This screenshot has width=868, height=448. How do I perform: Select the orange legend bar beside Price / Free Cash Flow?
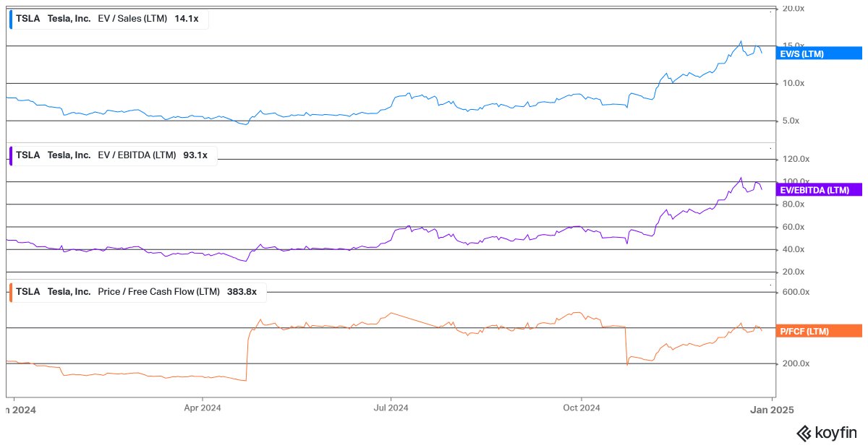pyautogui.click(x=9, y=292)
